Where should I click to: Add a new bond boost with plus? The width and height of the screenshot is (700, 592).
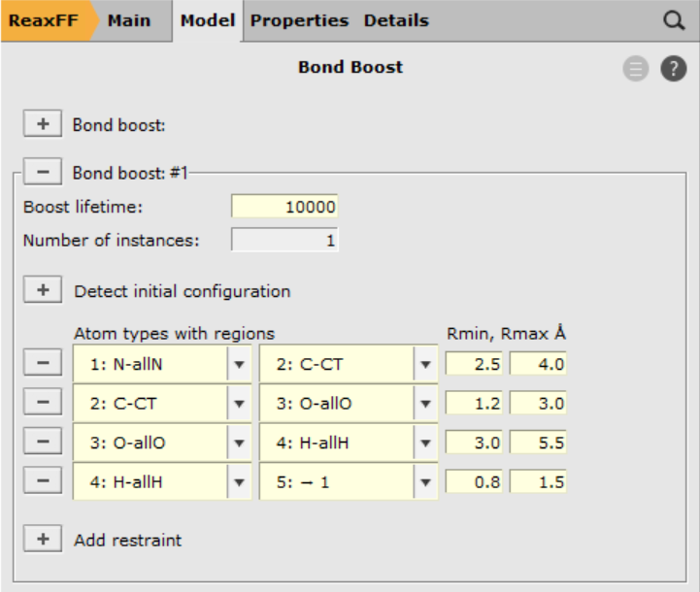43,123
